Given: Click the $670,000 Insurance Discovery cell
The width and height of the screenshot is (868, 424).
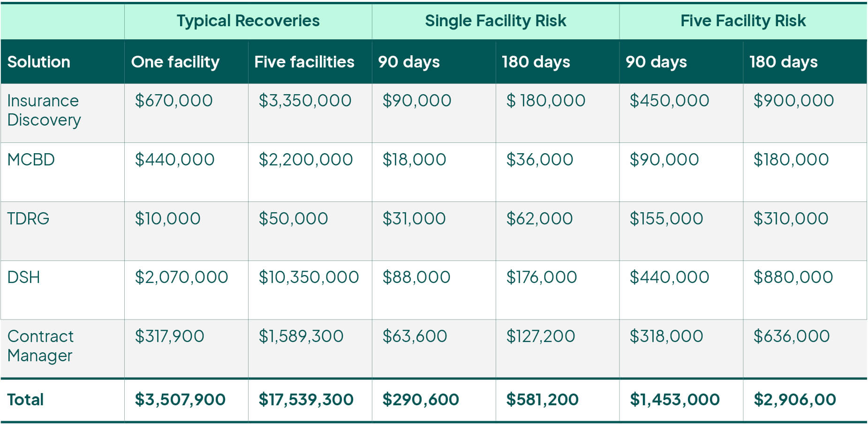Looking at the screenshot, I should 174,101.
